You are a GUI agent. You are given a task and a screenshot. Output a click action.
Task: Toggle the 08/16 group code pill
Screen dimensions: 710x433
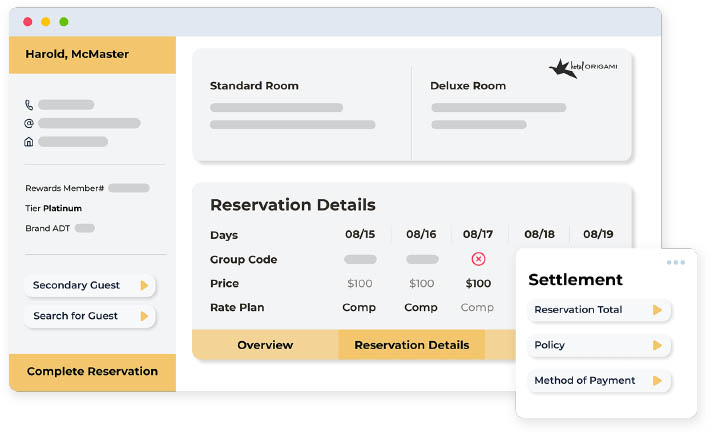[x=421, y=259]
